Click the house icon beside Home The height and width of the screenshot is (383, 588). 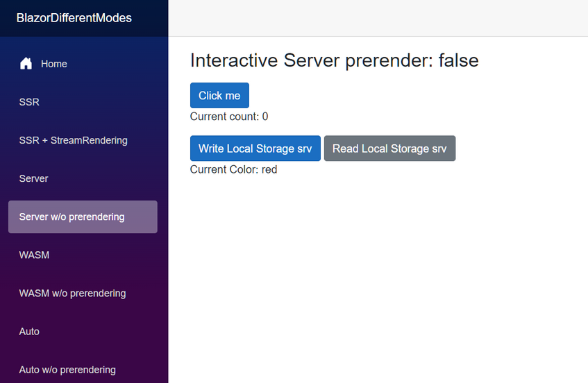tap(26, 63)
